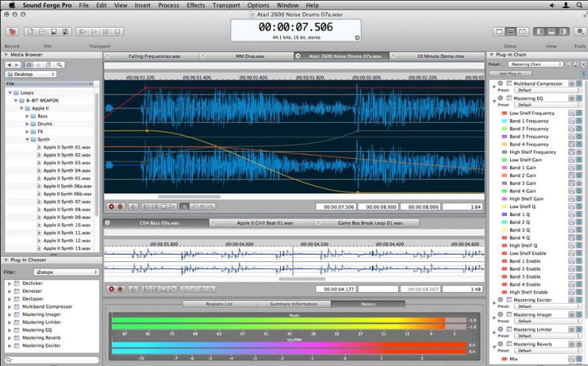Open the Tools gear menu icon
This screenshot has height=366, width=588.
[579, 31]
